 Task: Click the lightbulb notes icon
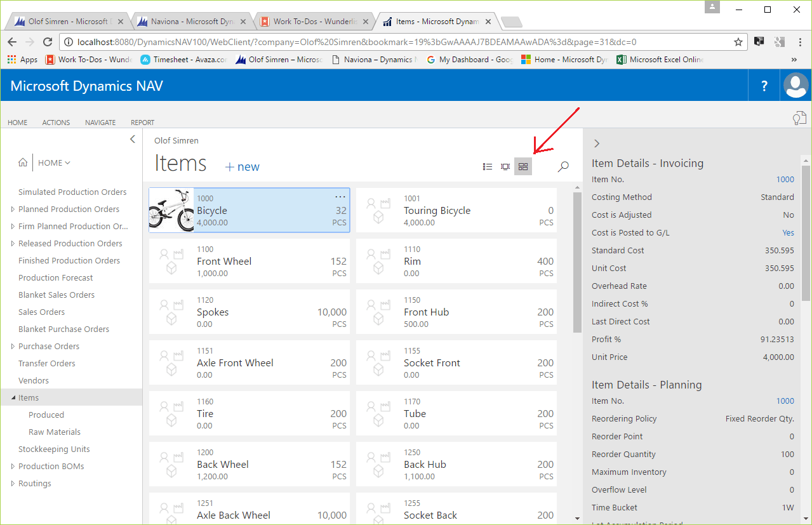pos(799,118)
